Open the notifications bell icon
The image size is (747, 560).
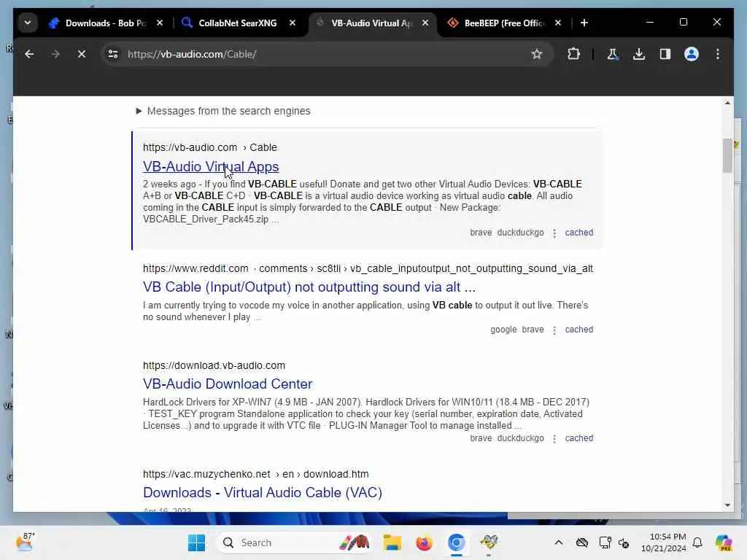697,542
